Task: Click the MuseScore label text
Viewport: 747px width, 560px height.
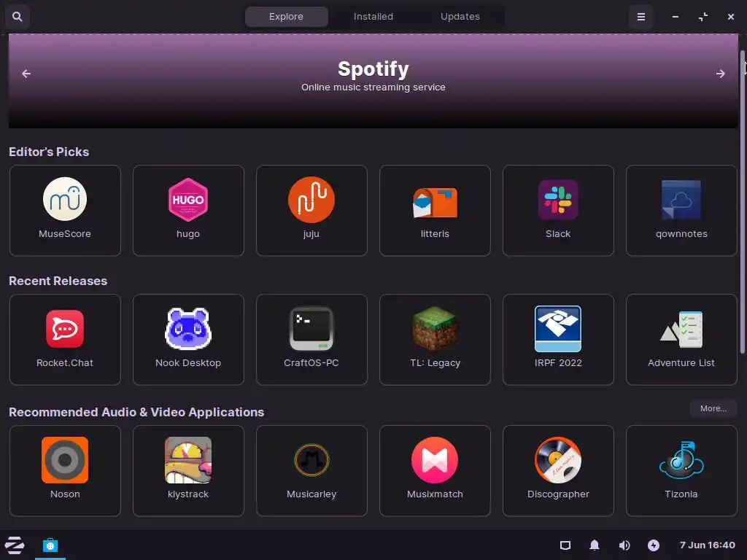Action: tap(65, 234)
